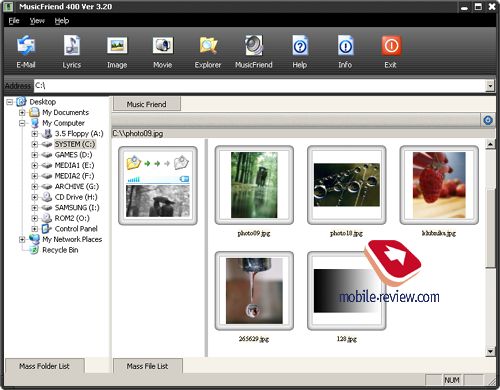Click the Desktop icon in tree
Image resolution: width=500 pixels, height=390 pixels.
(21, 101)
